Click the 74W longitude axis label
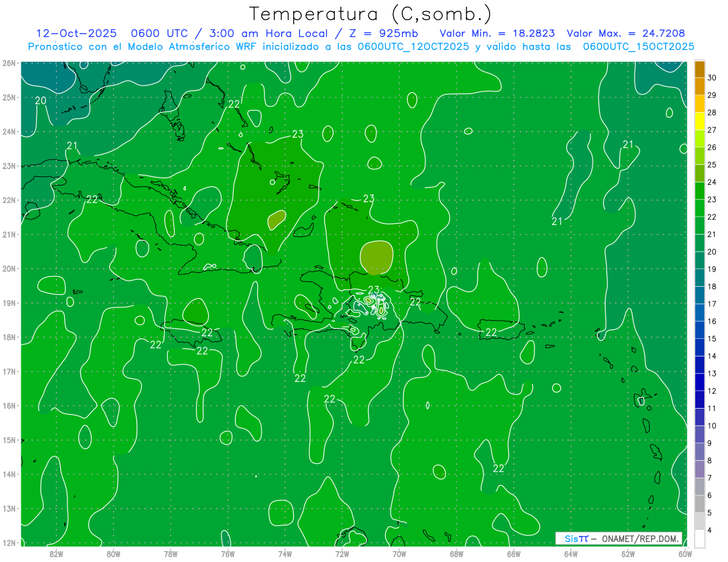This screenshot has height=562, width=728. point(285,554)
